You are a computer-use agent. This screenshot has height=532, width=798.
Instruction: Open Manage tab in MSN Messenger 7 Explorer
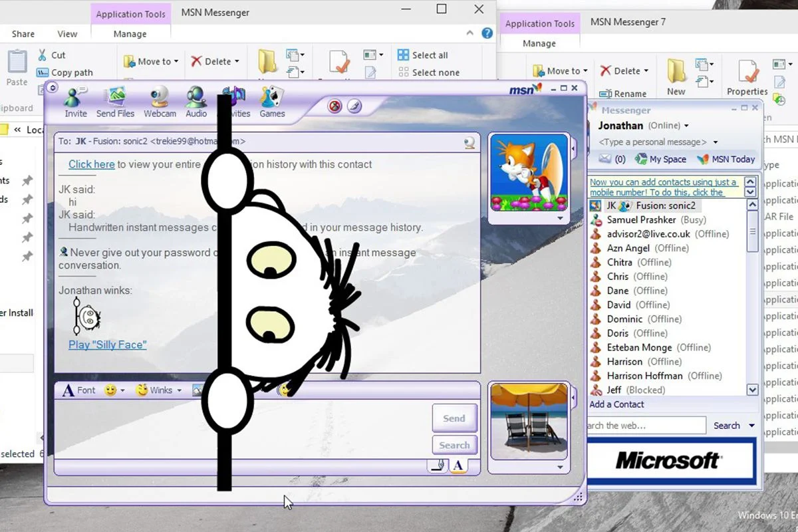click(x=539, y=43)
